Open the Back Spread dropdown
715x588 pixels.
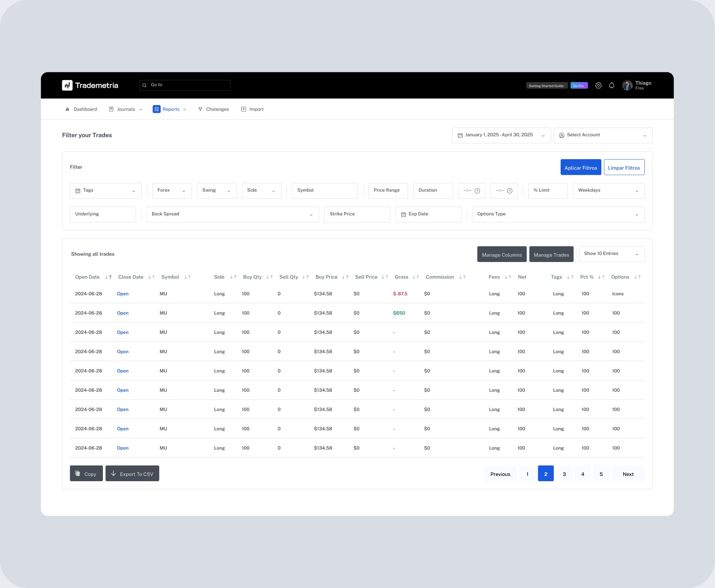233,214
